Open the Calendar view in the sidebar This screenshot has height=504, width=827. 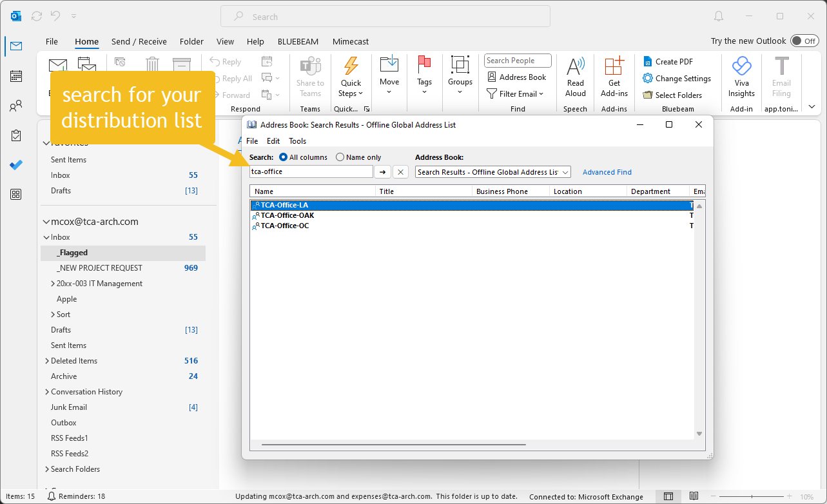pos(16,76)
